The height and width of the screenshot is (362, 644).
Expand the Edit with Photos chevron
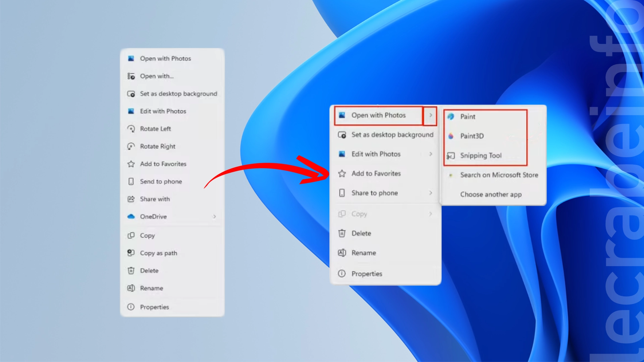point(430,154)
